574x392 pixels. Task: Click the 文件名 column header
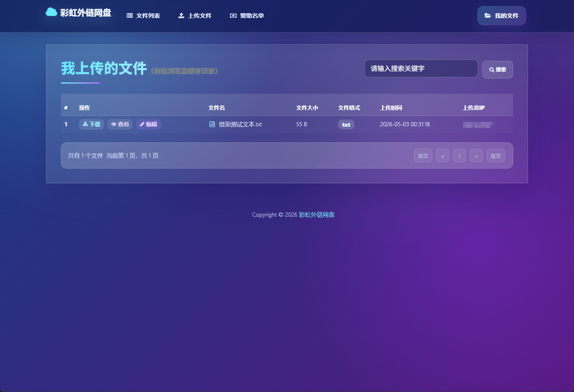pyautogui.click(x=216, y=108)
